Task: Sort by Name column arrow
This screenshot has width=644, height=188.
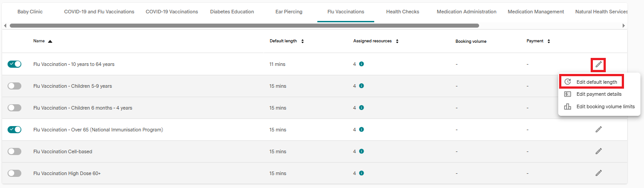Action: click(x=50, y=41)
